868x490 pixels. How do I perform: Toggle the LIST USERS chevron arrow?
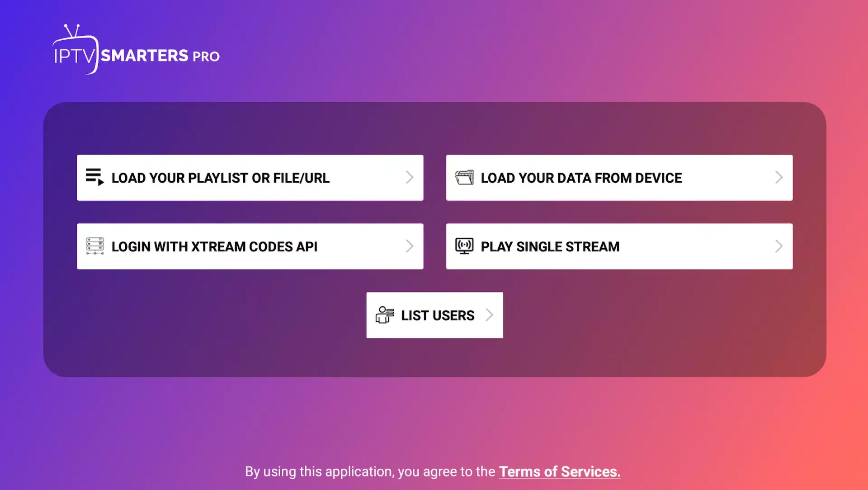click(488, 314)
